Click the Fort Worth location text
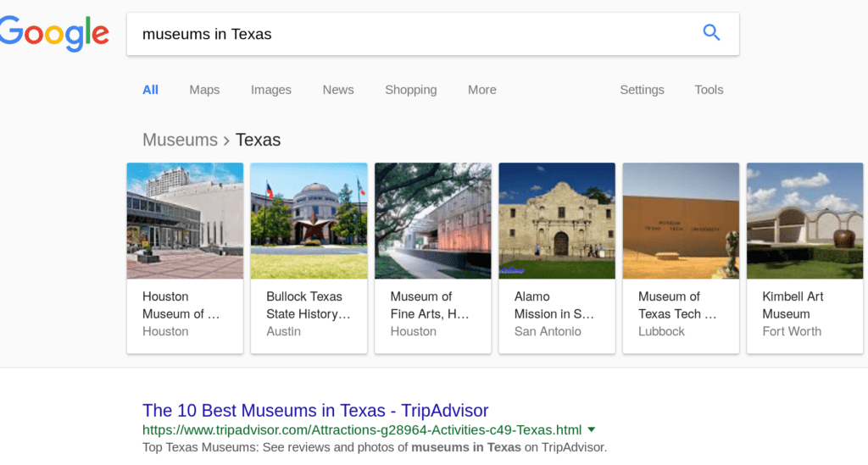 [x=792, y=331]
